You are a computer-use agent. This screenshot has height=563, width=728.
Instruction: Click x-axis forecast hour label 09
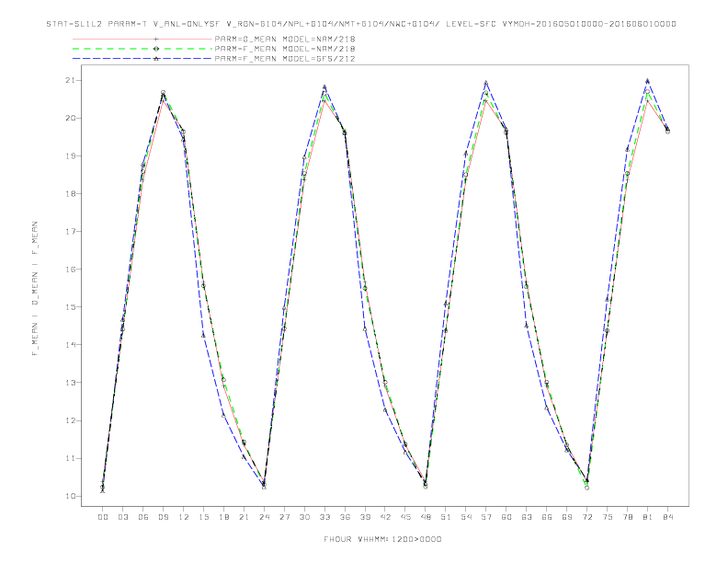click(x=163, y=517)
